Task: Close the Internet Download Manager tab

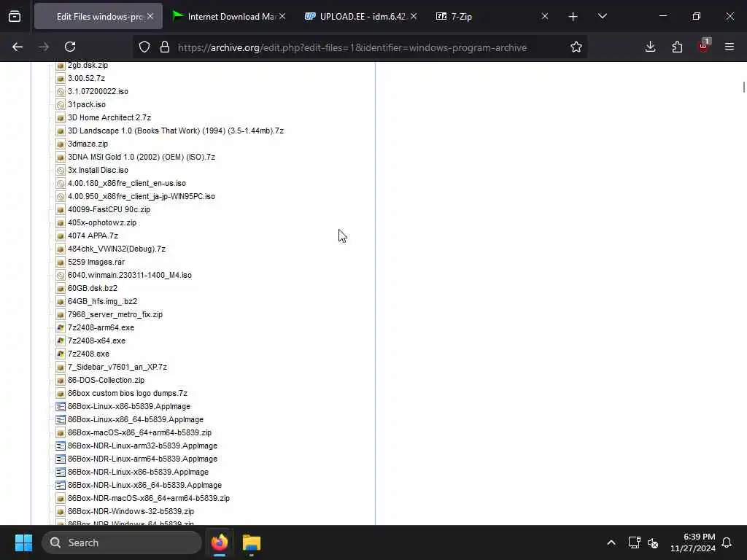Action: [x=282, y=17]
